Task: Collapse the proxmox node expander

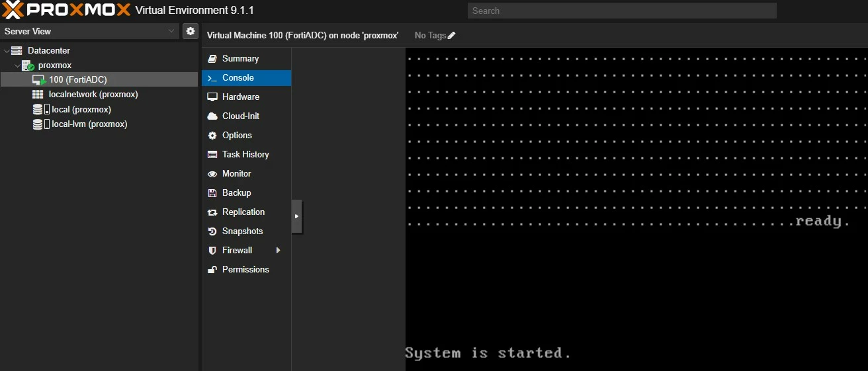Action: coord(17,65)
